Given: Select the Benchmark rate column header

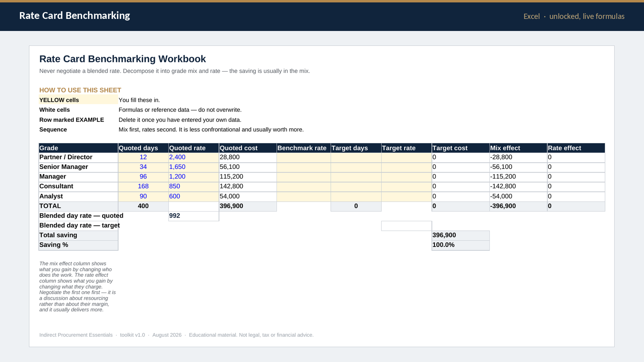Looking at the screenshot, I should (303, 148).
